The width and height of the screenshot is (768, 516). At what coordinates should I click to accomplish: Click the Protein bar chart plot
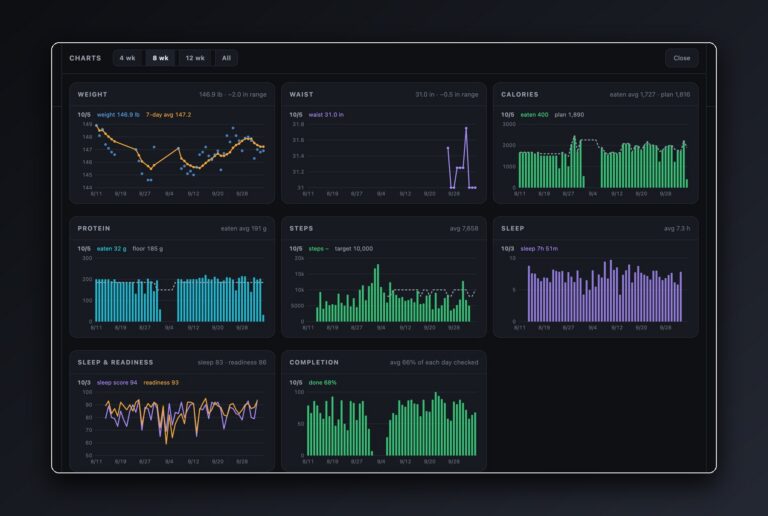pos(180,290)
